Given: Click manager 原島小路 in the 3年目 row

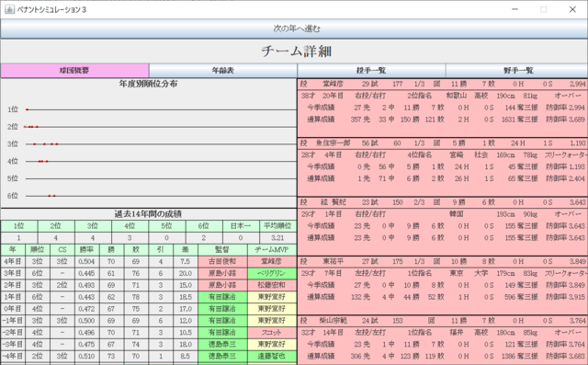Looking at the screenshot, I should tap(222, 273).
